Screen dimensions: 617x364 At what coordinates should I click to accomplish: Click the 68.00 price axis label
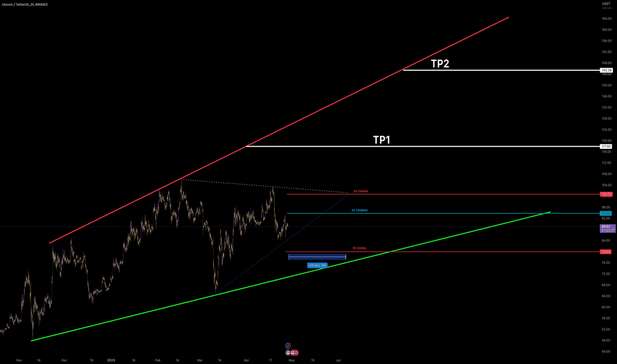point(606,285)
